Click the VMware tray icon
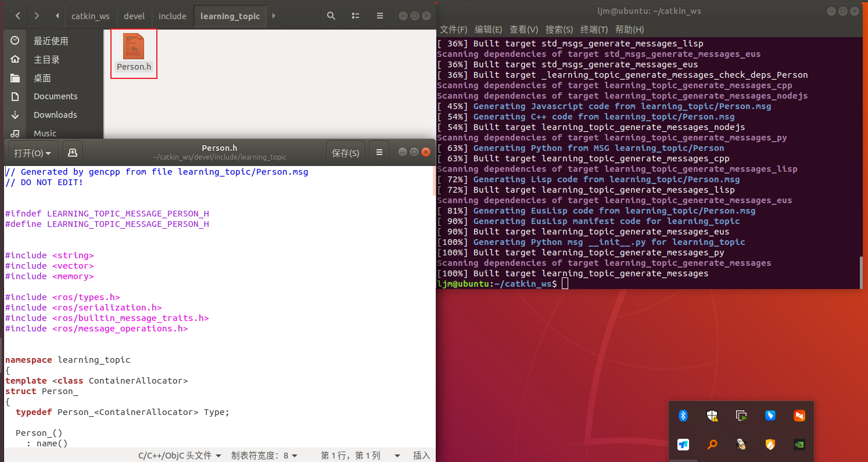 pos(741,416)
